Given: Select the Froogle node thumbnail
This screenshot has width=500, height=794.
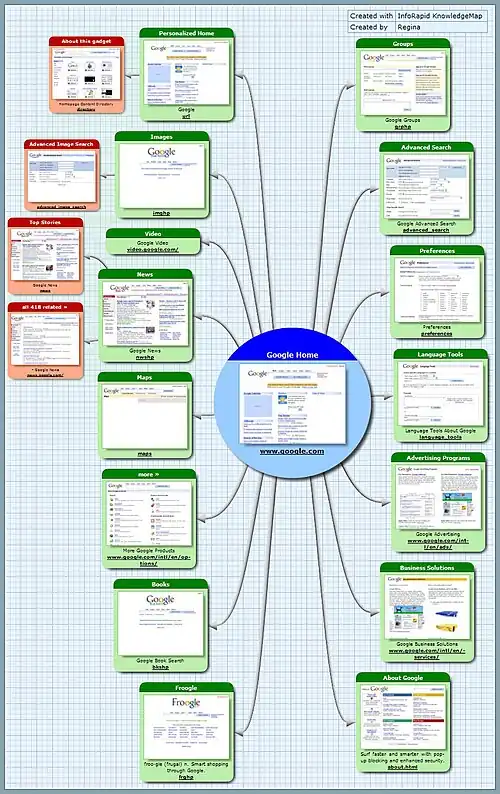Looking at the screenshot, I should [186, 727].
